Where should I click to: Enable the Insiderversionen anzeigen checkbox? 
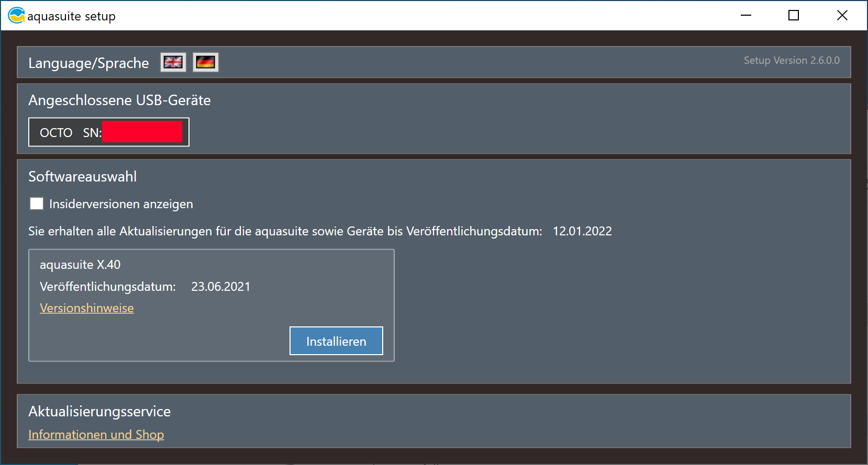37,203
